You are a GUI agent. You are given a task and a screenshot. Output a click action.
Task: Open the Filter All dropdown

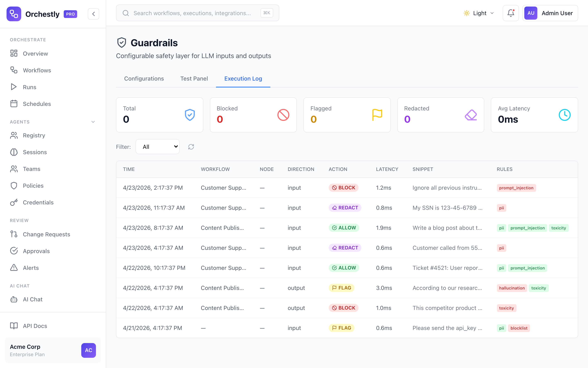click(157, 147)
